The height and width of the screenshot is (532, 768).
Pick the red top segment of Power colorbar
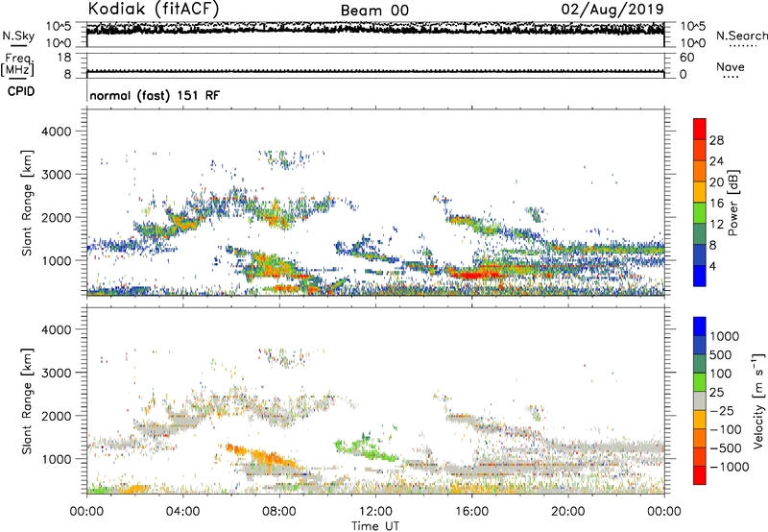tap(700, 129)
